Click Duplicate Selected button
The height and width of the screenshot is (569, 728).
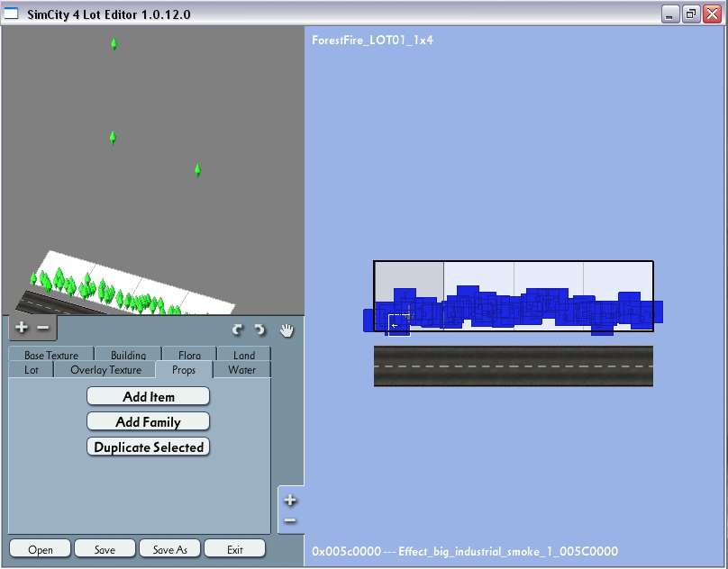[148, 447]
